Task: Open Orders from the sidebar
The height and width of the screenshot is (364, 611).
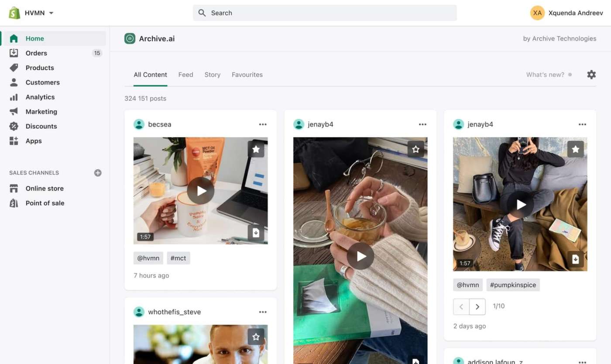Action: tap(36, 53)
